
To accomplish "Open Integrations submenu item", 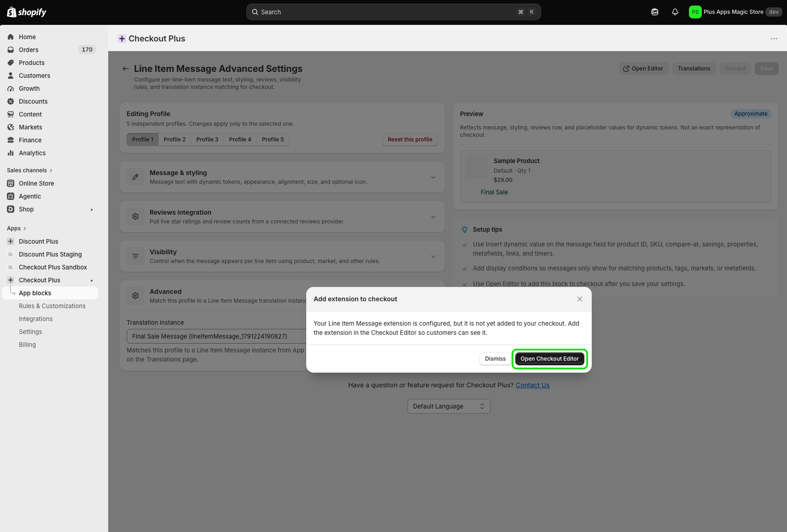I will click(x=35, y=319).
